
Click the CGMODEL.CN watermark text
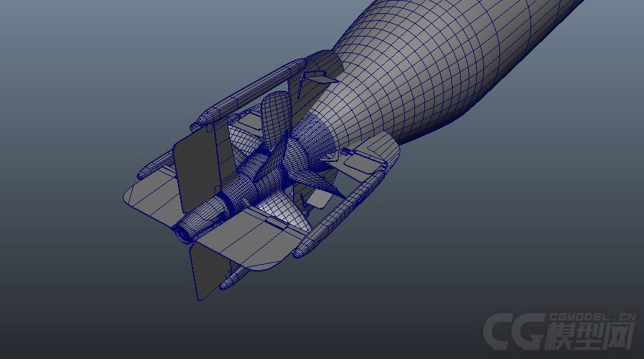pos(587,318)
